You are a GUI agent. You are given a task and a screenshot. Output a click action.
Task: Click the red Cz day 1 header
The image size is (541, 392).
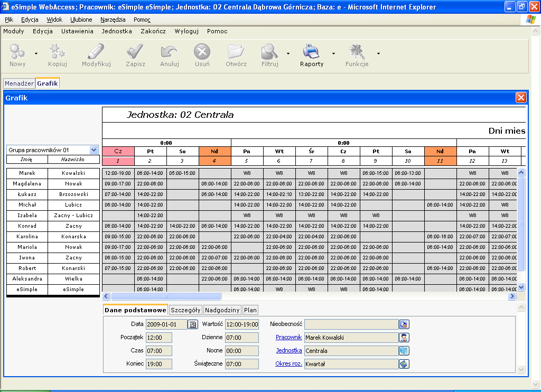(x=118, y=151)
